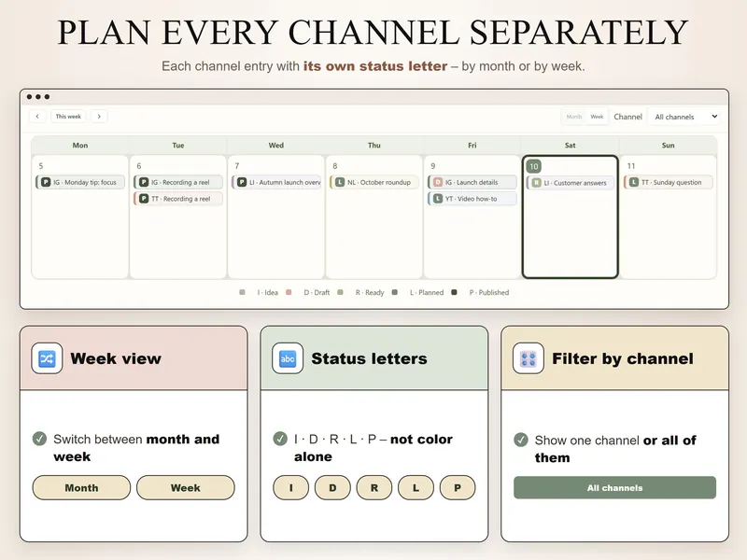Click the green All channels button
Screen dimensions: 747x560
tap(614, 487)
